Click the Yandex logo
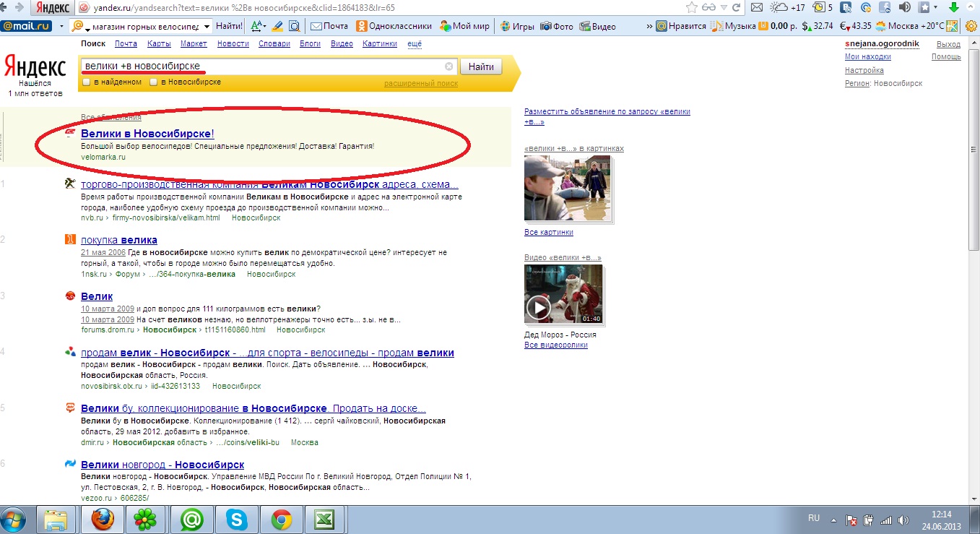 click(35, 67)
